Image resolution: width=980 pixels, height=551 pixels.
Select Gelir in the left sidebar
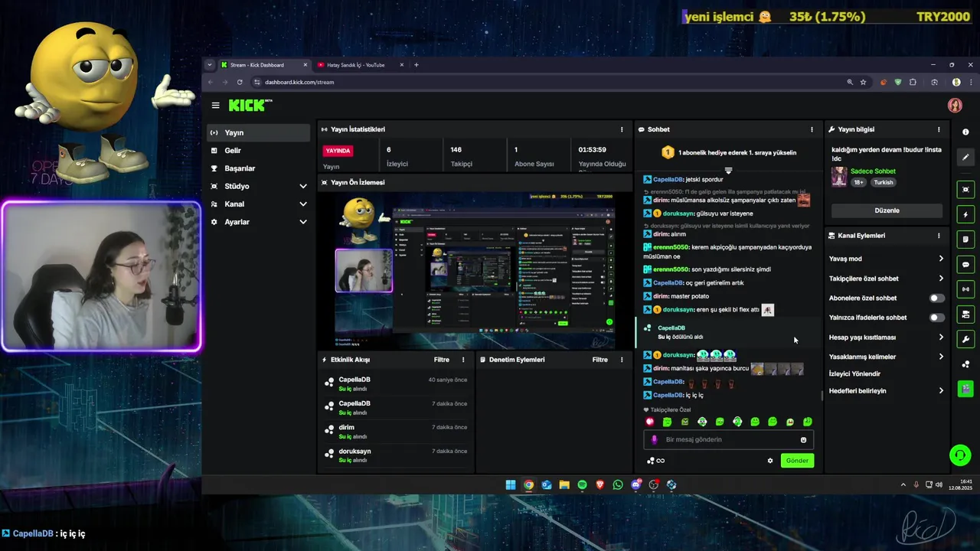point(258,151)
